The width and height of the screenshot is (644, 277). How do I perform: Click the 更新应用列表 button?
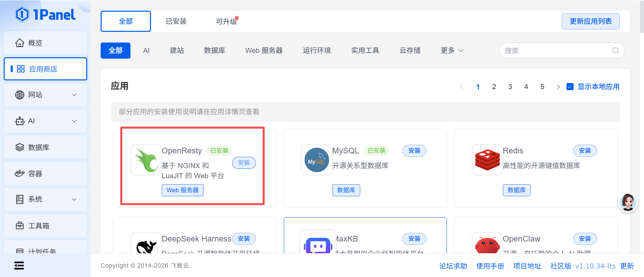(x=591, y=21)
